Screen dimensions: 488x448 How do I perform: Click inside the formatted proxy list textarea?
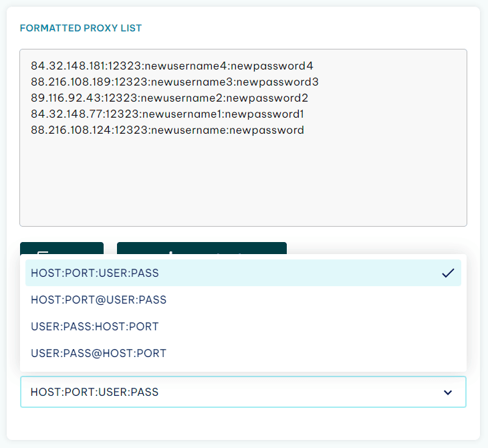click(243, 138)
